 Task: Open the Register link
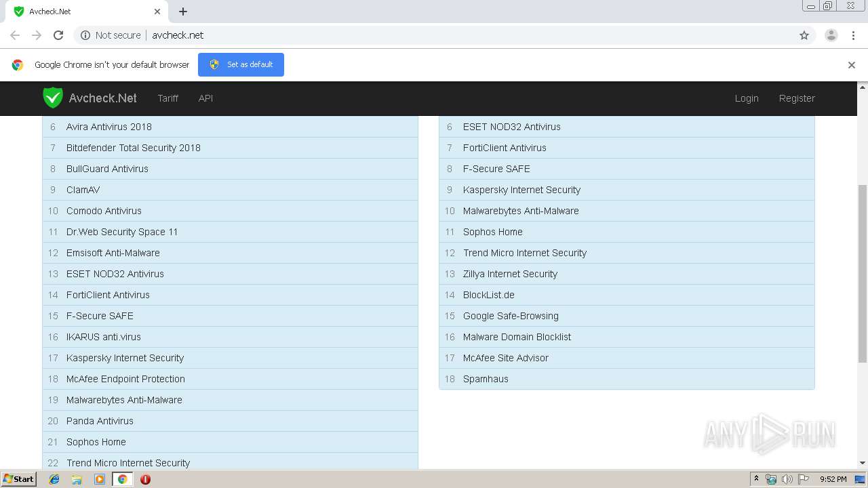pyautogui.click(x=797, y=98)
